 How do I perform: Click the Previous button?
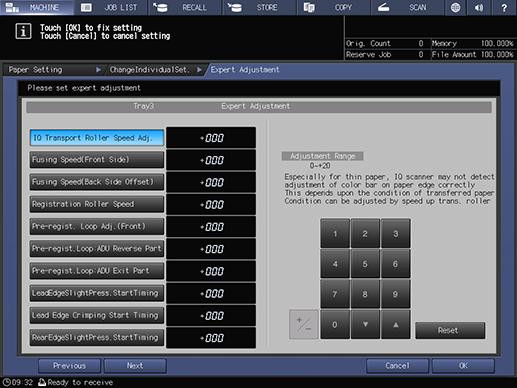69,366
